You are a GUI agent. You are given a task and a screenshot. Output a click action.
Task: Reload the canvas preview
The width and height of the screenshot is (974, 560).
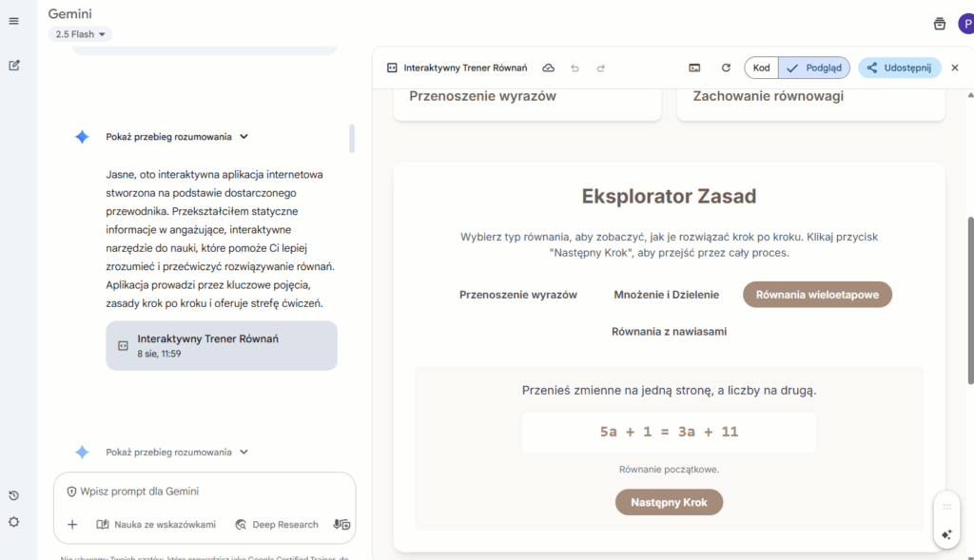tap(726, 68)
